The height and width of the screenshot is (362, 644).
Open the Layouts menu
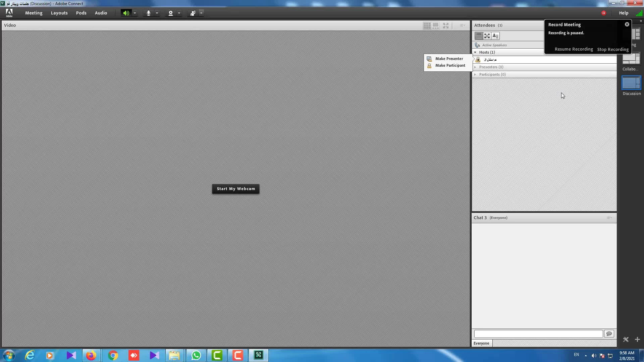59,13
